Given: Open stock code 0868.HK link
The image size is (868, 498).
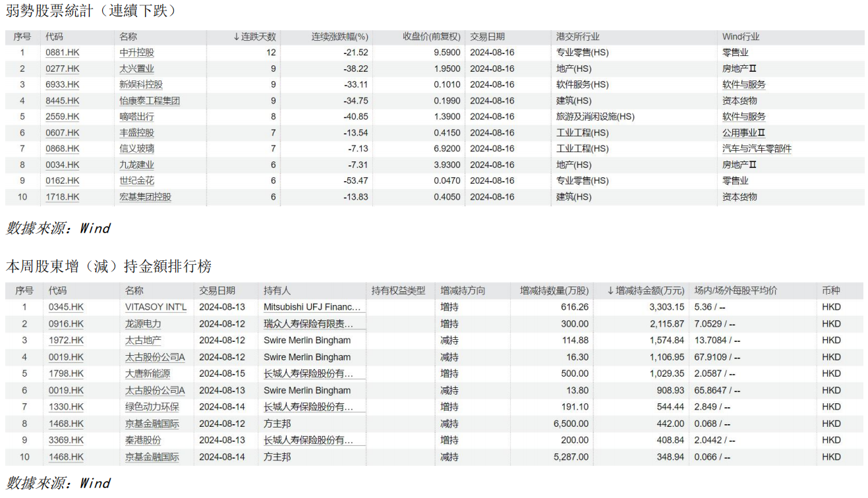Looking at the screenshot, I should (x=63, y=149).
